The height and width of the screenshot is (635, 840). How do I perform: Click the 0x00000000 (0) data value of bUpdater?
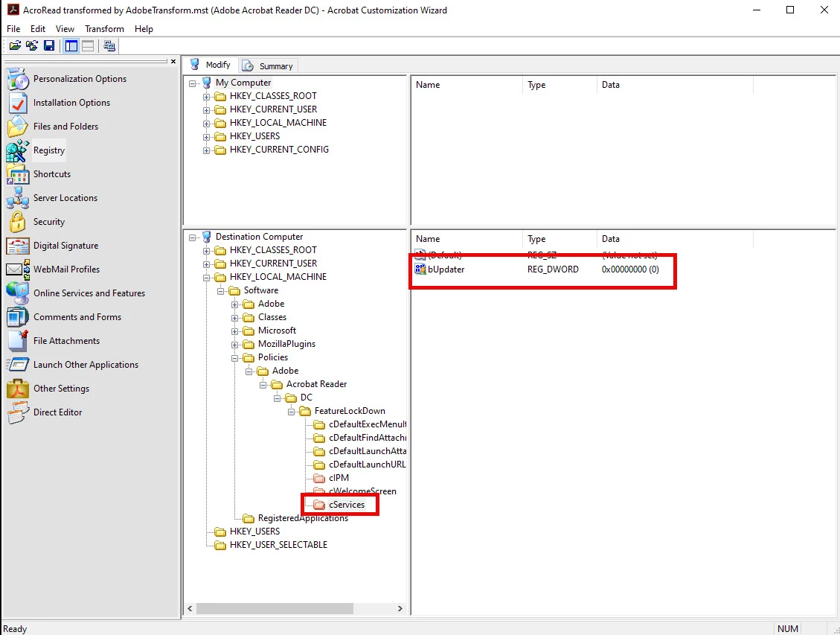630,269
